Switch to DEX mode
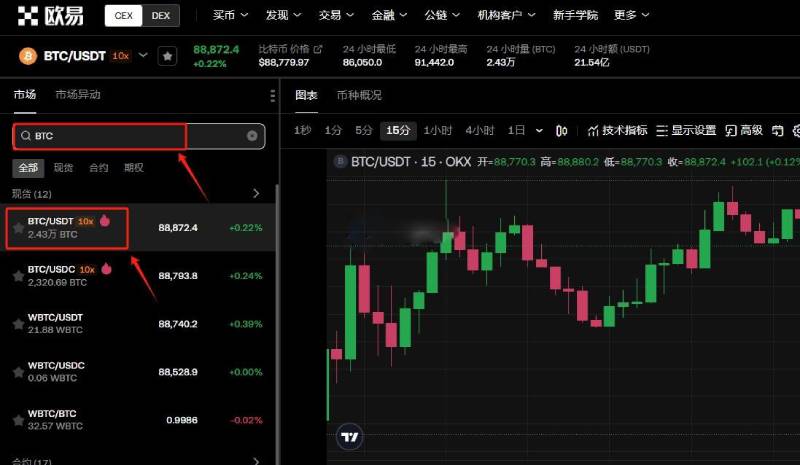 click(x=161, y=15)
